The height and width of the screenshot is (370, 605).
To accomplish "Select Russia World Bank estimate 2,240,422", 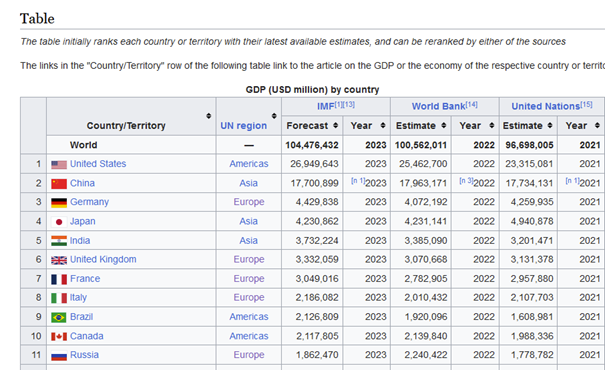I will (x=426, y=355).
